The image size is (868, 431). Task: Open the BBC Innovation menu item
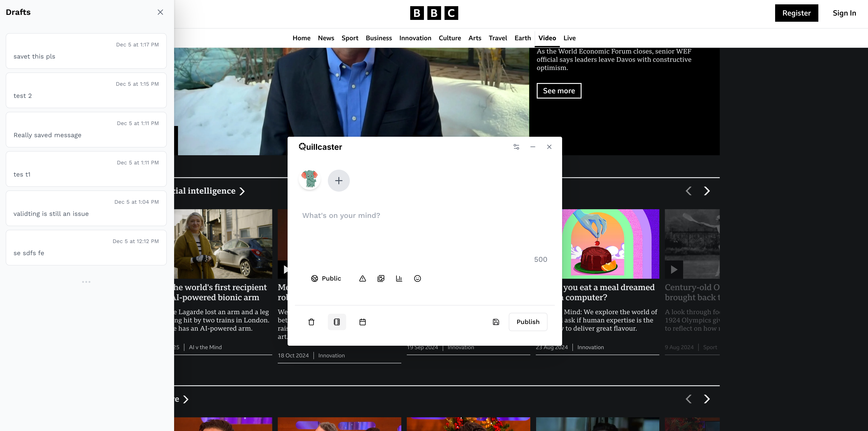pos(415,38)
